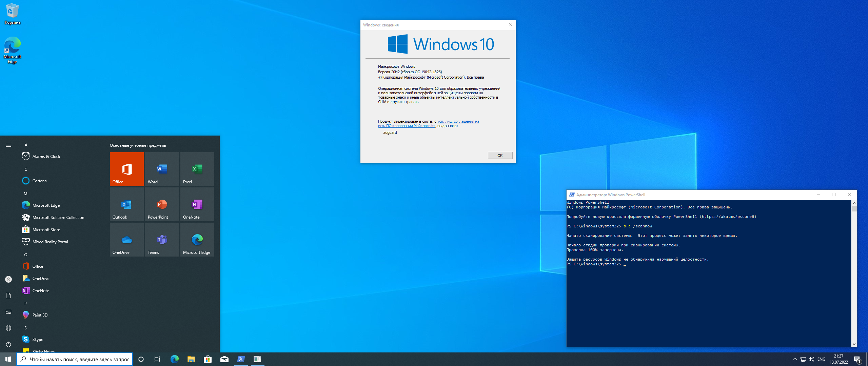Image resolution: width=868 pixels, height=366 pixels.
Task: Close the Windows: сведения dialog
Action: pyautogui.click(x=510, y=25)
